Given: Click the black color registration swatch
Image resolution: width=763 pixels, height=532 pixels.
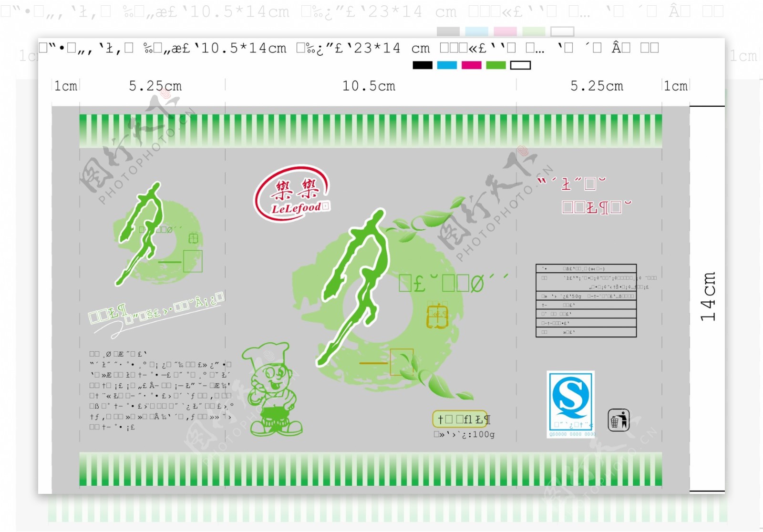Looking at the screenshot, I should click(422, 65).
